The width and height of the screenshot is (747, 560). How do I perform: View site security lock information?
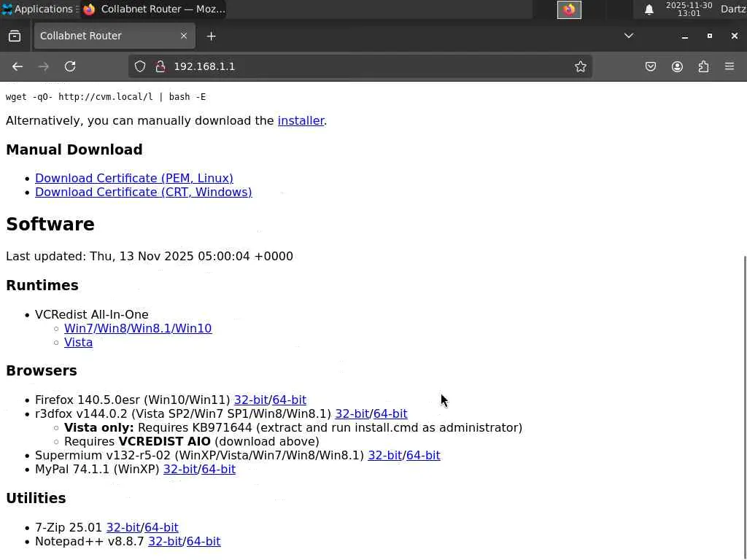click(x=160, y=66)
